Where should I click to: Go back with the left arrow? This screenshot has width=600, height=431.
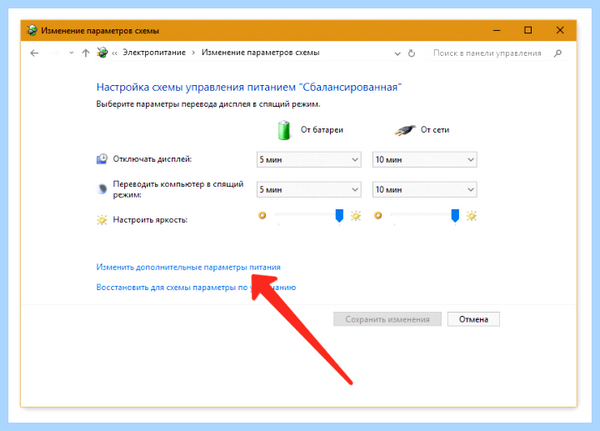[34, 53]
